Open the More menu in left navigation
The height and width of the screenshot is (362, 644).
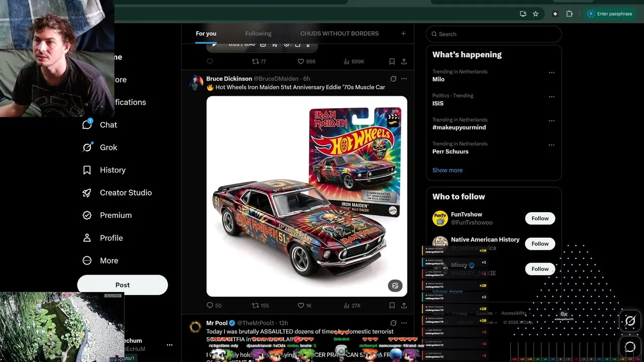(101, 260)
